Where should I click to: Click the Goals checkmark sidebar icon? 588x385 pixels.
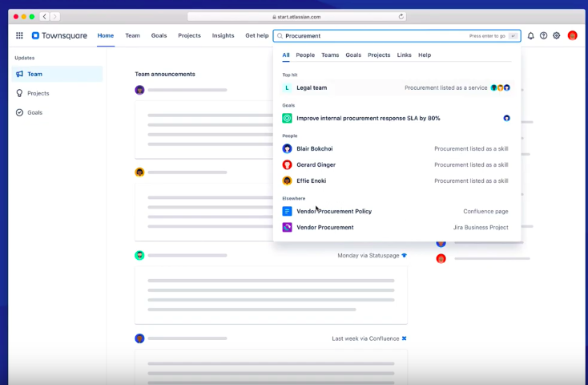(x=19, y=112)
